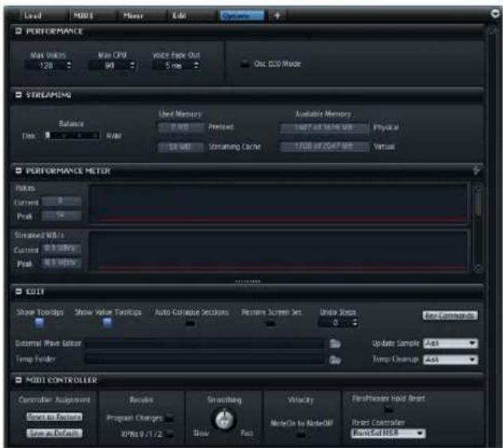Image resolution: width=503 pixels, height=448 pixels.
Task: Toggle Note-On to Note-Off velocity
Action: tap(301, 434)
